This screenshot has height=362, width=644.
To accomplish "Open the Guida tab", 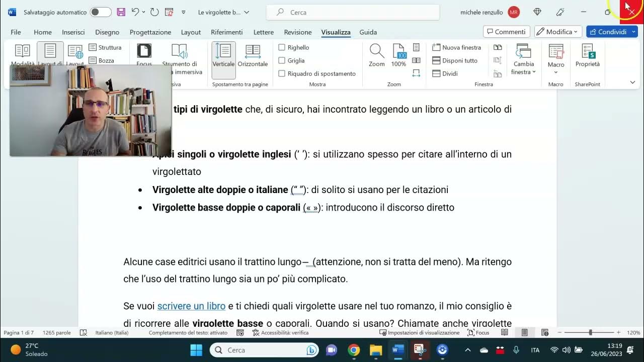I will [x=368, y=32].
